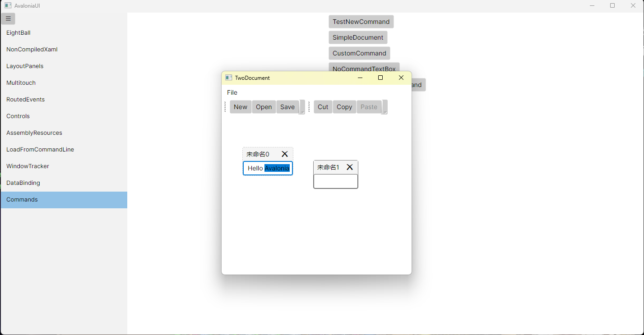The width and height of the screenshot is (644, 335).
Task: Click the Copy toolbar button
Action: 344,107
